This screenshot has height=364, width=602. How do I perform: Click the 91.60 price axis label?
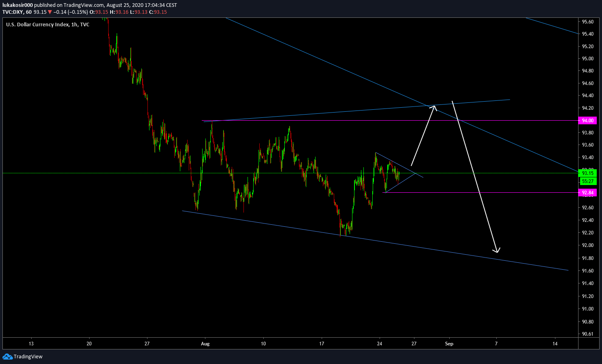click(x=588, y=271)
